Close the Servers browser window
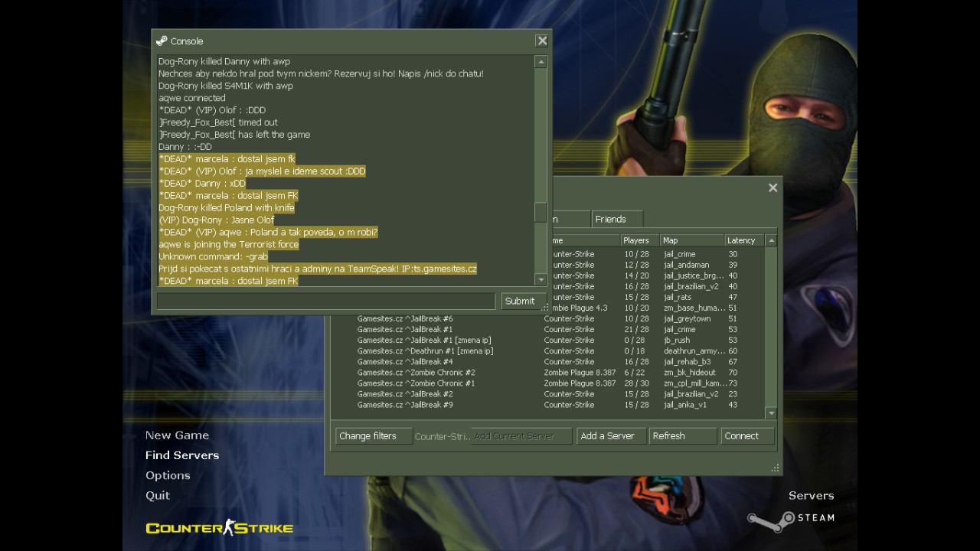 773,187
